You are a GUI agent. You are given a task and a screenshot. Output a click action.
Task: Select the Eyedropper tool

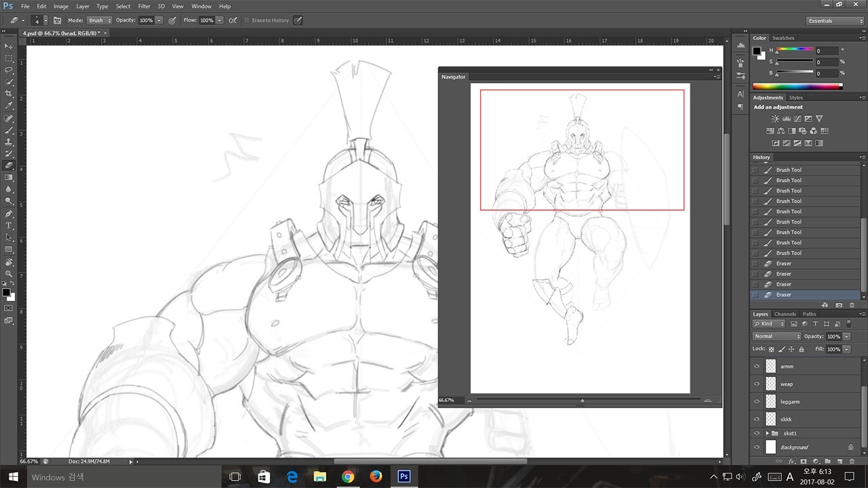9,106
